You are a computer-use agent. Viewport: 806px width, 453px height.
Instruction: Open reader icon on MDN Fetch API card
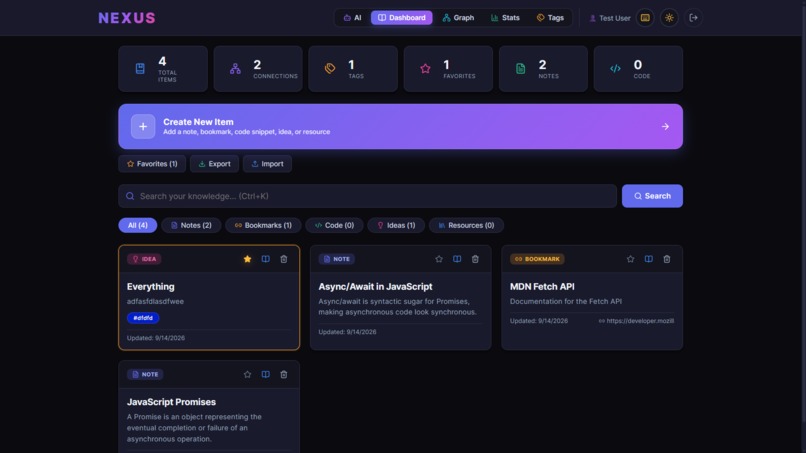click(649, 259)
